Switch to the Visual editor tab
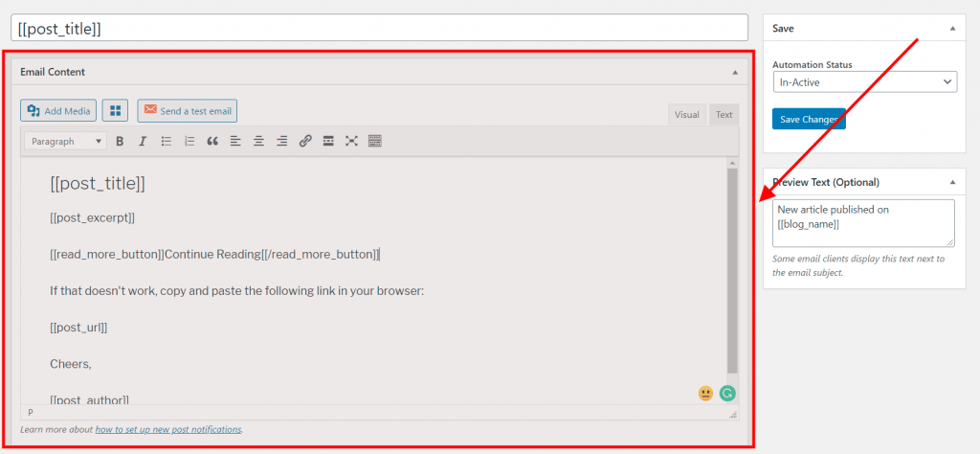Viewport: 980px width, 454px height. click(x=687, y=114)
